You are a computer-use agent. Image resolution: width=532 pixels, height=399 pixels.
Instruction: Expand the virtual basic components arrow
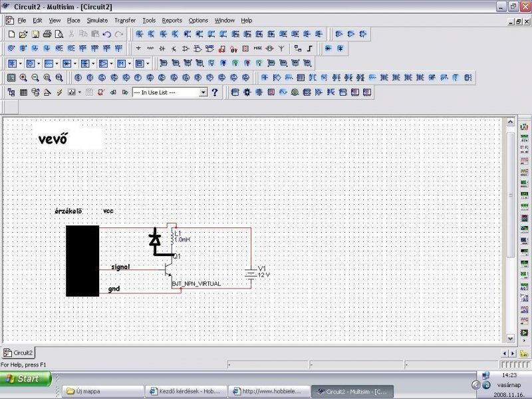tap(57, 63)
